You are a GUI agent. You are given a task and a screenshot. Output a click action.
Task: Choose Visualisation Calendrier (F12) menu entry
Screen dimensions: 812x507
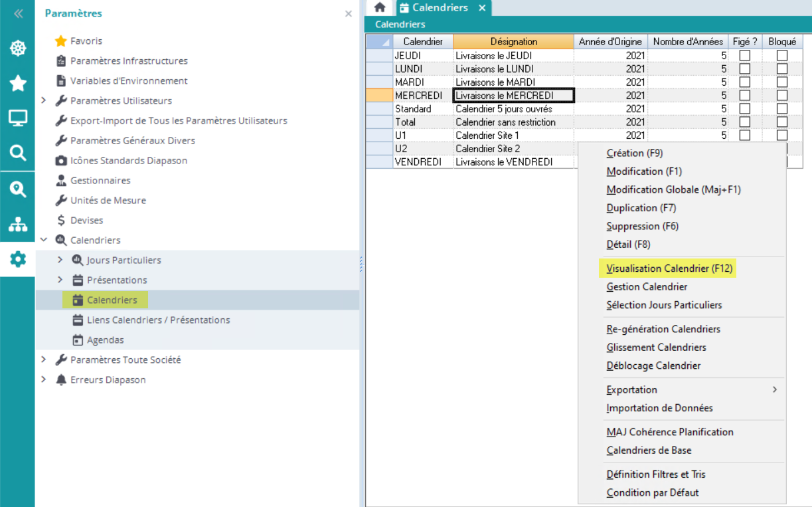point(669,268)
